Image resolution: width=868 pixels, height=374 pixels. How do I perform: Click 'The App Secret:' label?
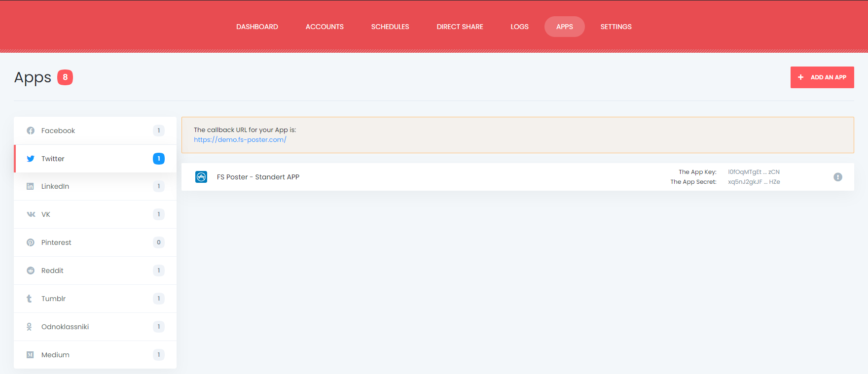click(x=693, y=182)
